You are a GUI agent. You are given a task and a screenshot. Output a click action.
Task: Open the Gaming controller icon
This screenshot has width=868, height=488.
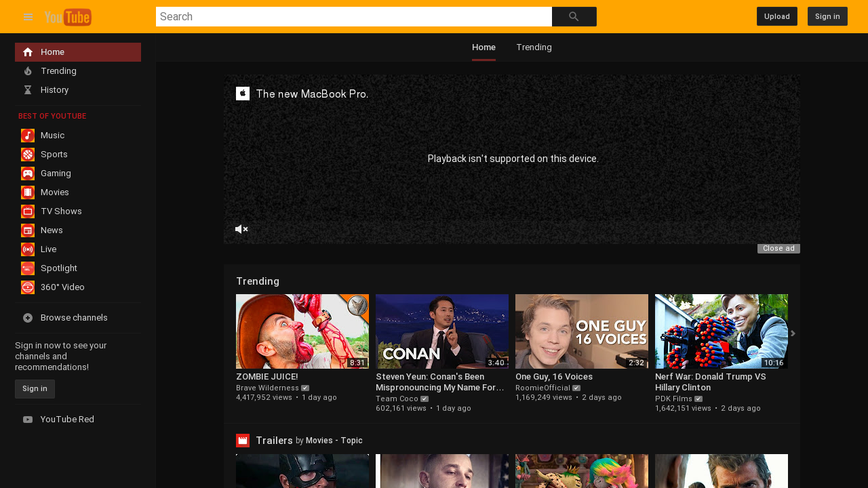coord(28,174)
